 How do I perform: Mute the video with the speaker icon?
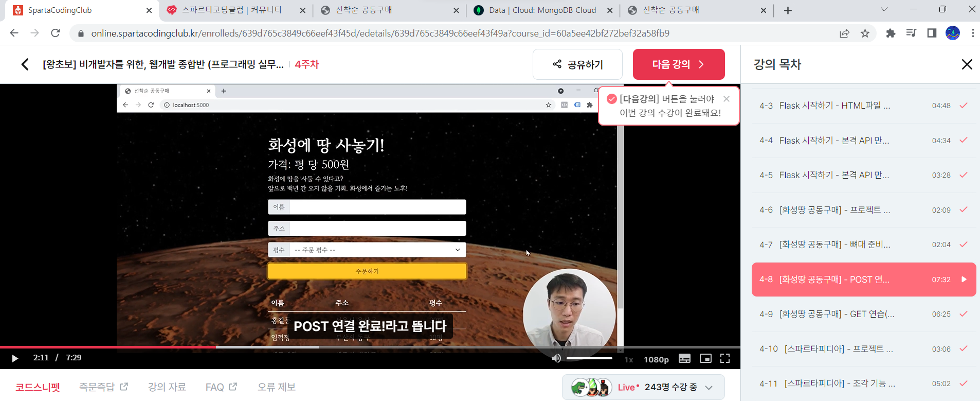(556, 358)
